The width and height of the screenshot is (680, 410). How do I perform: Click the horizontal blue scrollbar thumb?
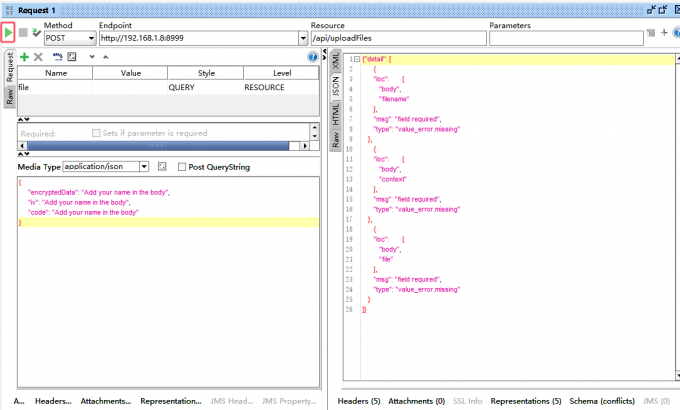(158, 146)
